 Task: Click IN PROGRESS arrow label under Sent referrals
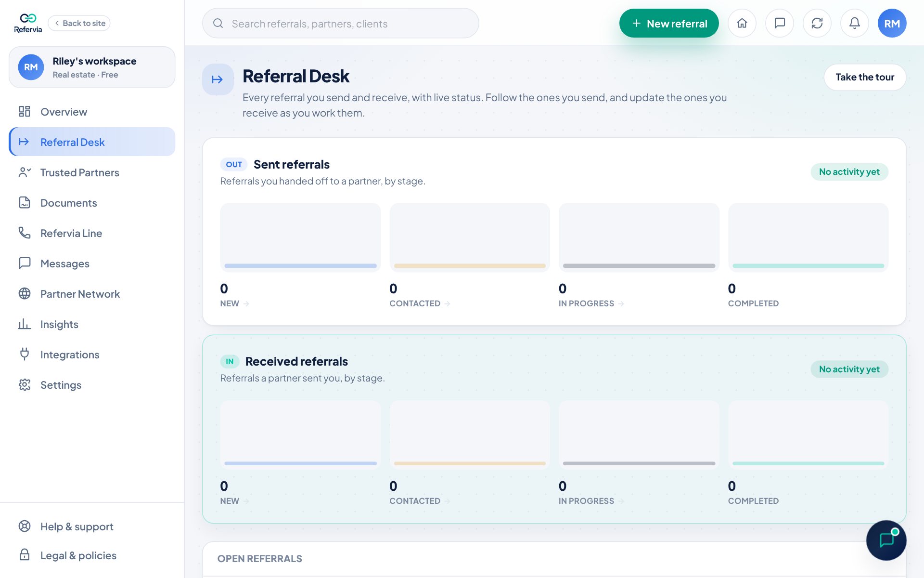tap(591, 303)
